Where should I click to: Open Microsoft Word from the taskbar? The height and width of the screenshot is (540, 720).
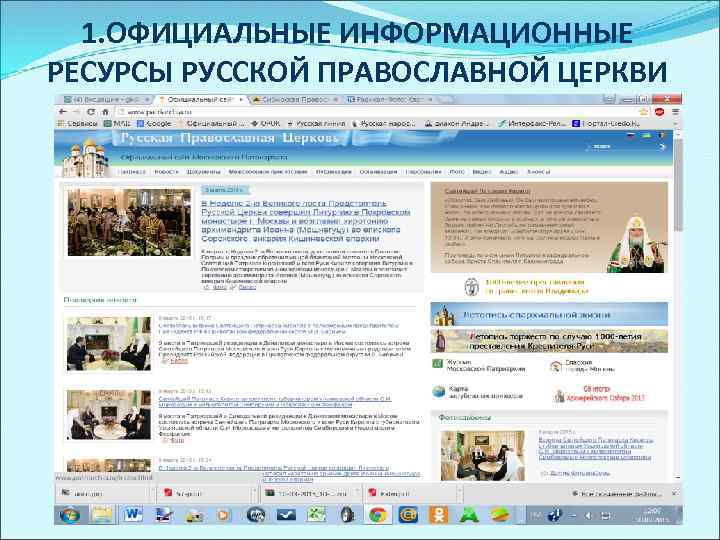133,515
